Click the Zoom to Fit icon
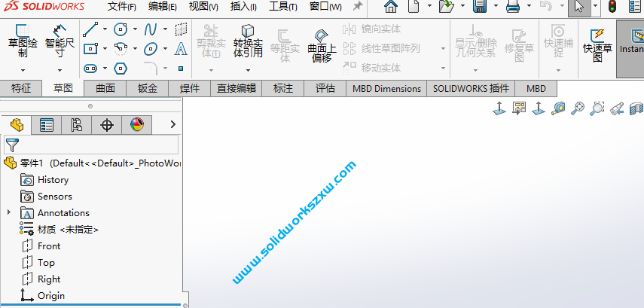This screenshot has height=308, width=644. tap(578, 108)
